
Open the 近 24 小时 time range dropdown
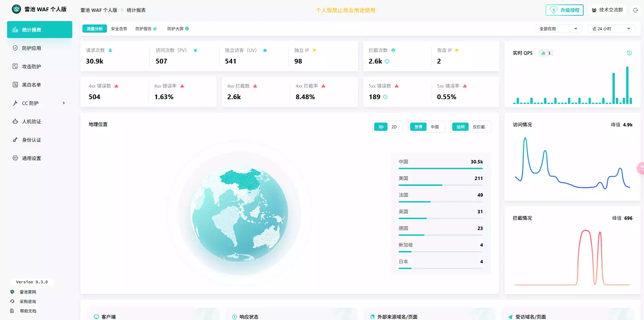point(611,29)
